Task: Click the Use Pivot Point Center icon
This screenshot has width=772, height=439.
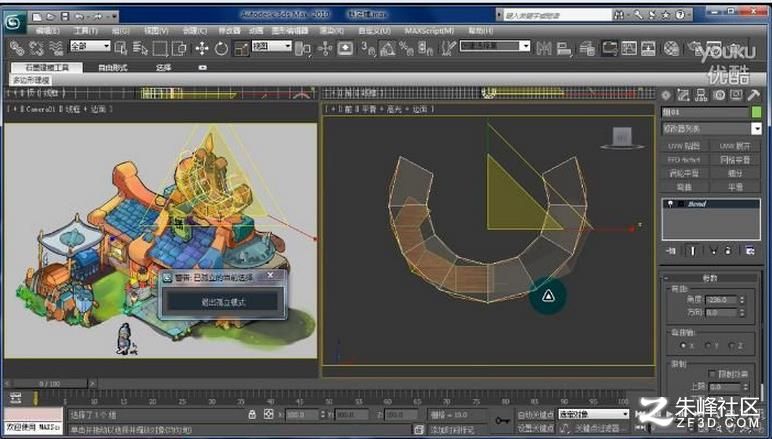Action: (x=303, y=48)
